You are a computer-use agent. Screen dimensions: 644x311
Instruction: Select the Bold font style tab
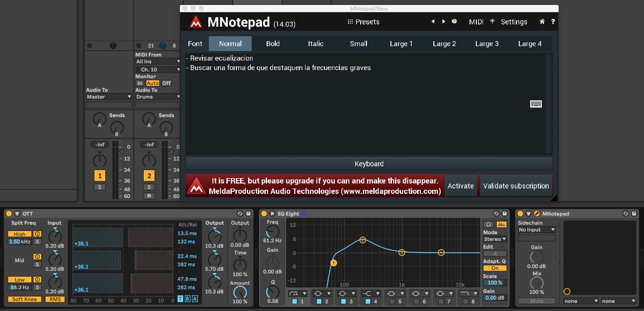pyautogui.click(x=273, y=43)
